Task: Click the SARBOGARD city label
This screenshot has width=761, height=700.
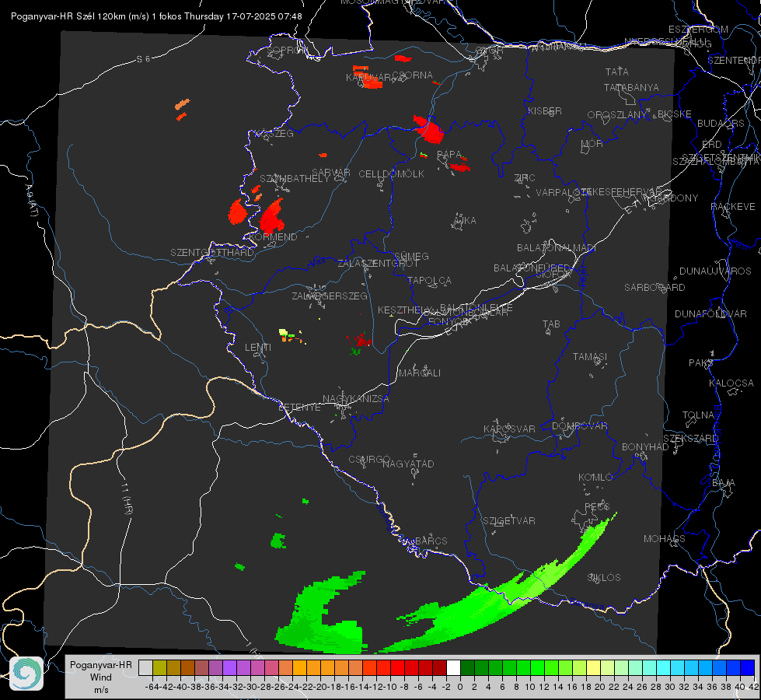Action: 655,288
